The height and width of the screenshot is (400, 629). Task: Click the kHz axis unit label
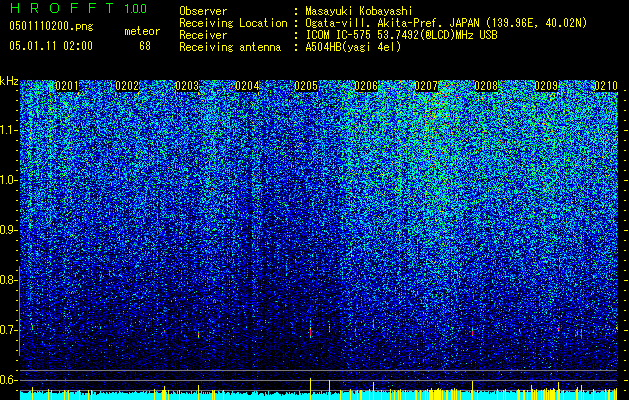tap(9, 81)
